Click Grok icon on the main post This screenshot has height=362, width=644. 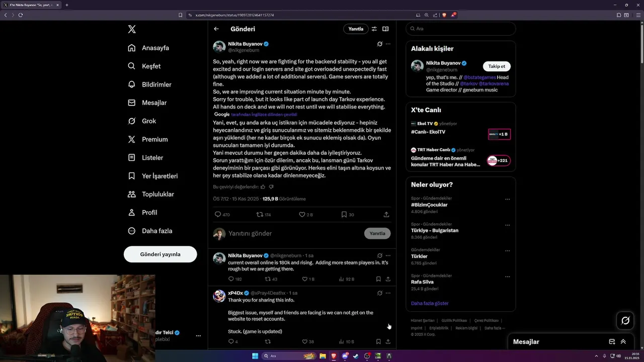point(380,44)
